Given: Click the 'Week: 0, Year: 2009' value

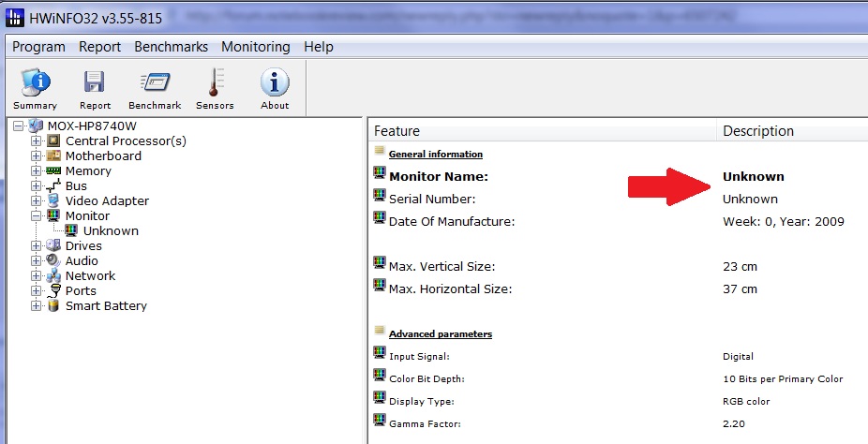Looking at the screenshot, I should coord(784,222).
